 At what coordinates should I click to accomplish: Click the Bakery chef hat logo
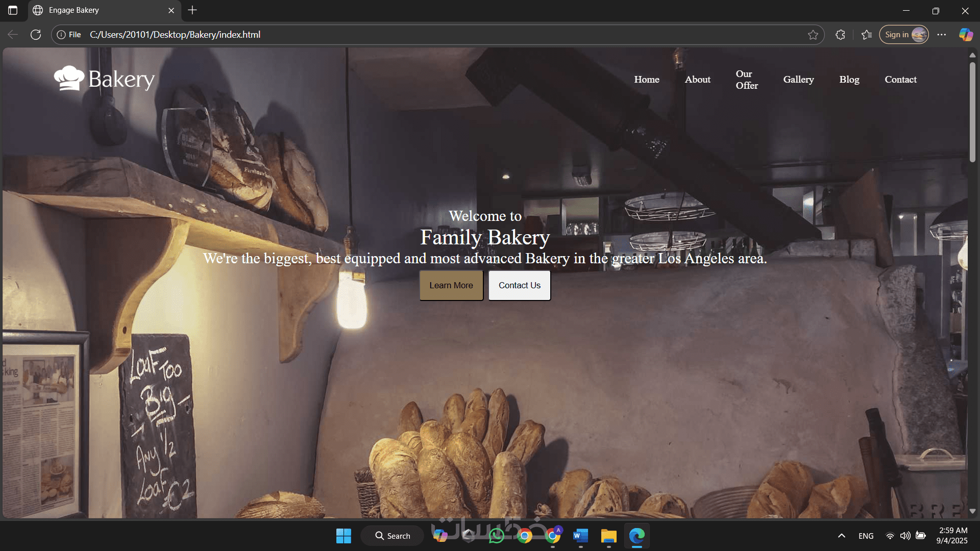(69, 79)
